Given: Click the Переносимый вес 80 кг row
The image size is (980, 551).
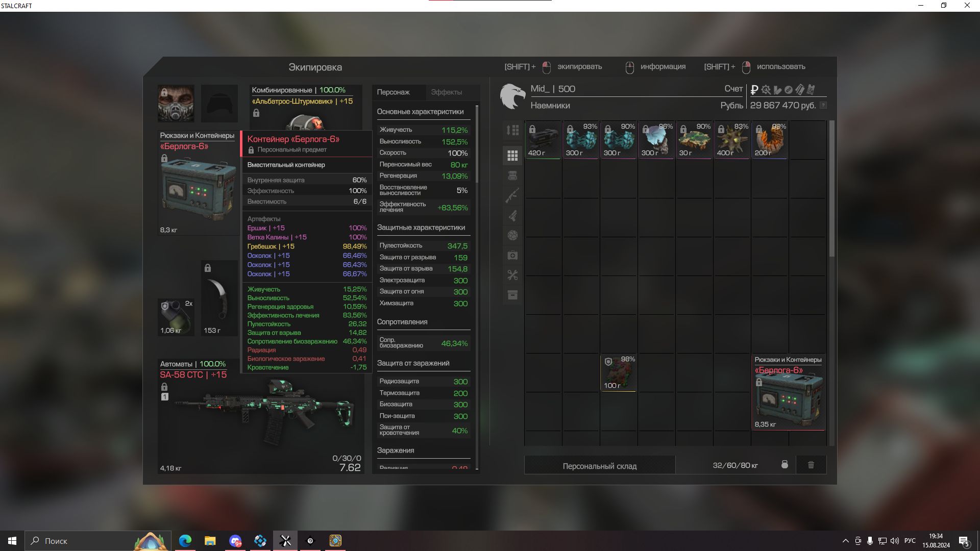Looking at the screenshot, I should tap(423, 165).
